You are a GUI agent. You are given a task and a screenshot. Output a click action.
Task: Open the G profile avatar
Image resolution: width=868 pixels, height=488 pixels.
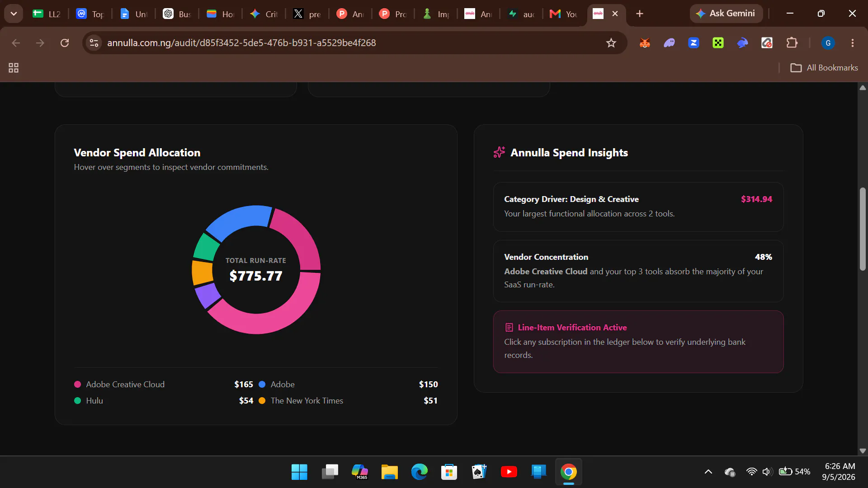(x=828, y=43)
